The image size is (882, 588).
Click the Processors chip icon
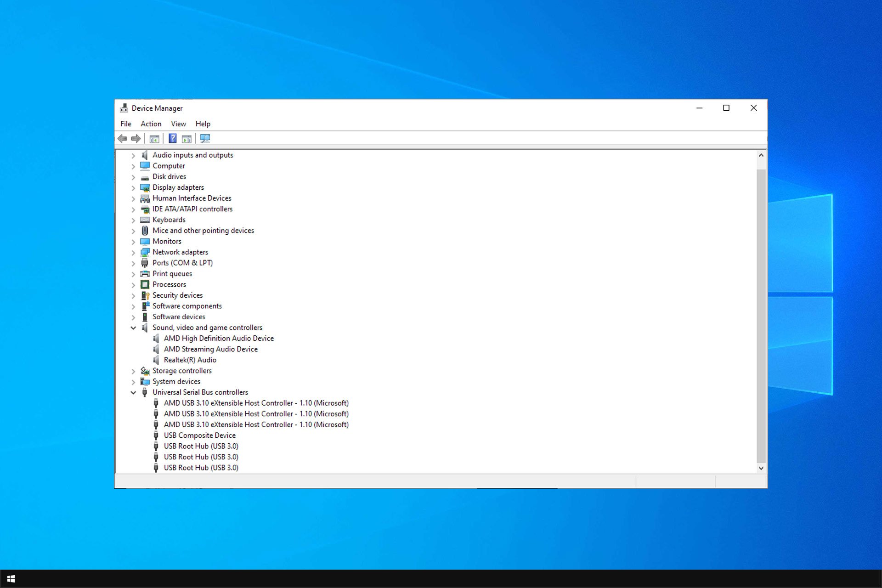[x=145, y=284]
